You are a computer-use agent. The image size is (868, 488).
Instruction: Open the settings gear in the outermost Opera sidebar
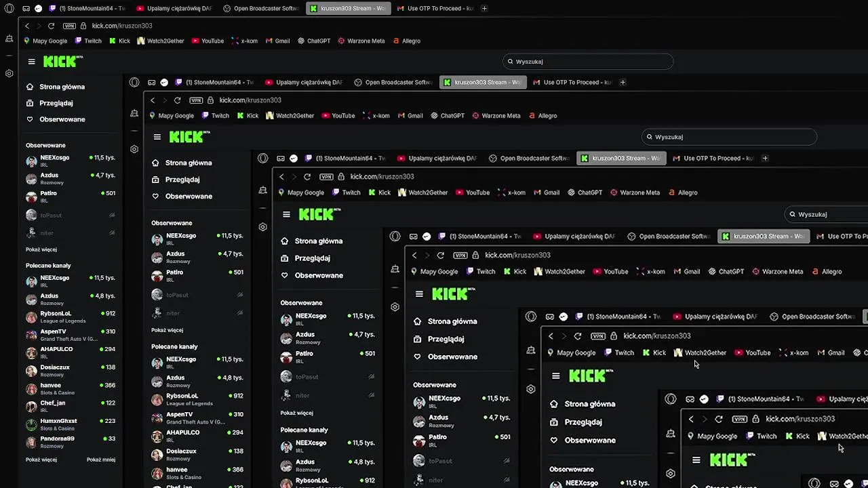(x=9, y=73)
